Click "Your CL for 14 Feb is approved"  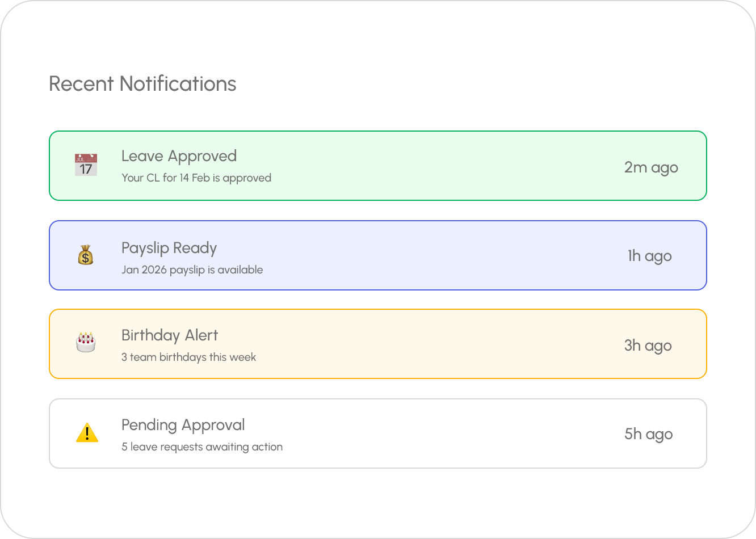(196, 178)
